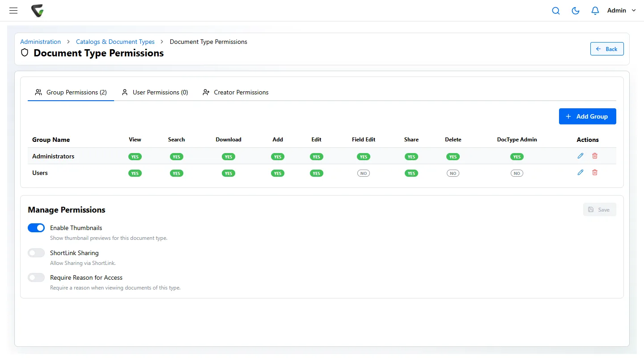Open the search magnifier icon
The image size is (644, 358).
(556, 11)
